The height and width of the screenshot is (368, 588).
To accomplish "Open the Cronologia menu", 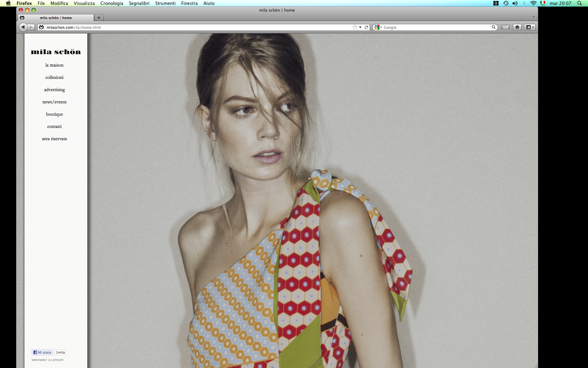I will point(111,3).
